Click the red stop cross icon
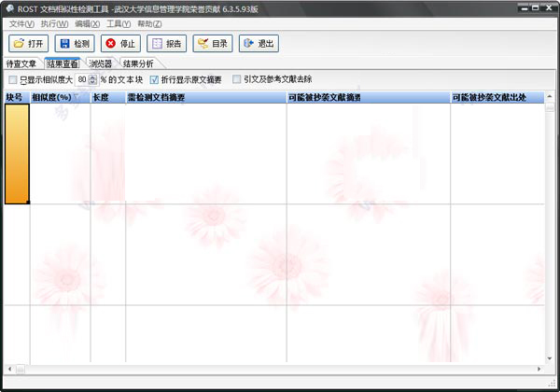The width and height of the screenshot is (560, 392). click(x=111, y=43)
